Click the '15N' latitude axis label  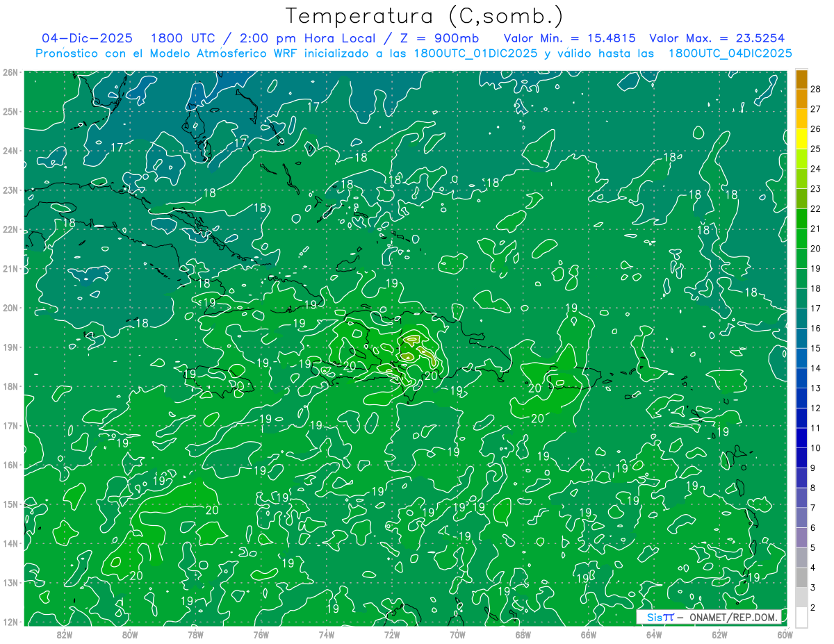pos(10,504)
